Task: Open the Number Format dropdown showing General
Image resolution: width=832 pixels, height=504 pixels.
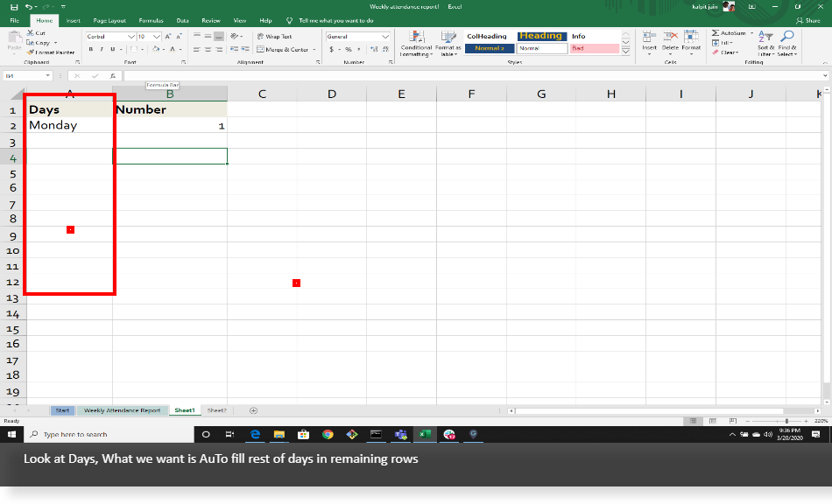Action: pyautogui.click(x=357, y=35)
